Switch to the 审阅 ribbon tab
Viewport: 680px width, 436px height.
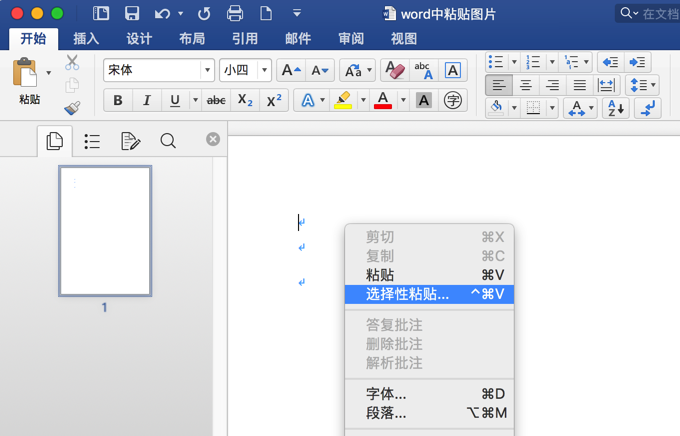click(351, 39)
